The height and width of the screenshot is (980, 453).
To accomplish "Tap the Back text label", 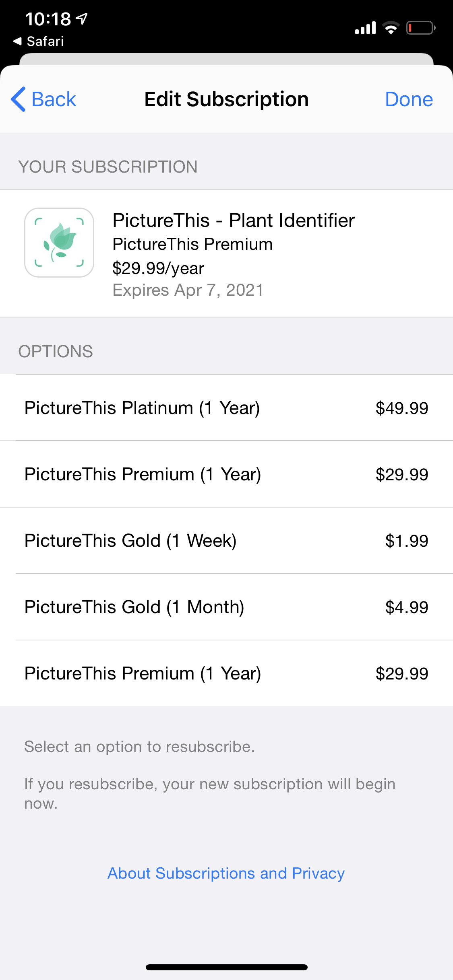I will (54, 99).
